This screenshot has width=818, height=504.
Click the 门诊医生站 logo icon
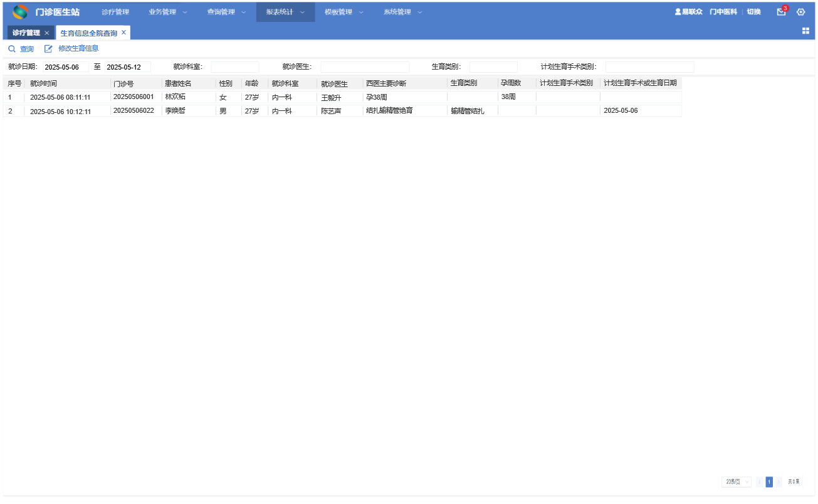tap(21, 12)
